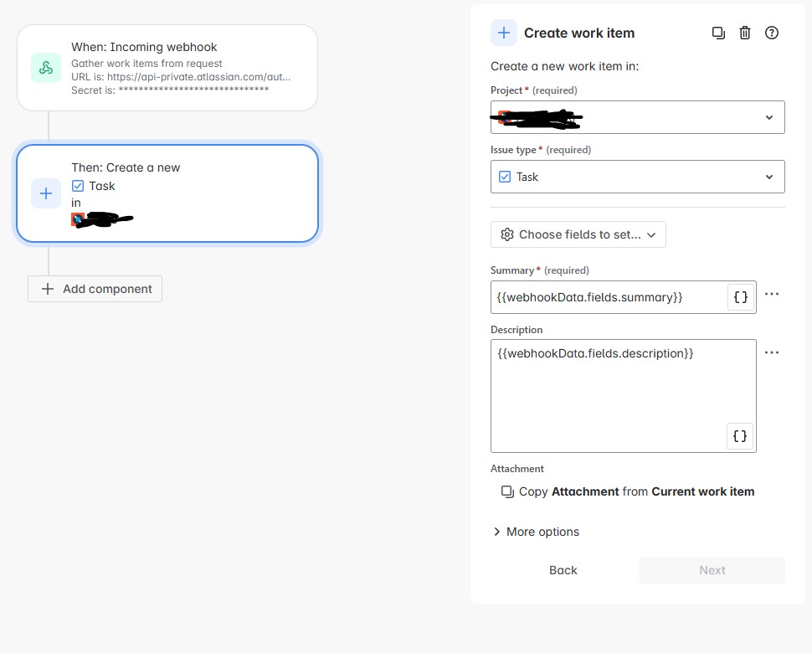This screenshot has width=812, height=653.
Task: Delete the Create work item component via trash icon
Action: tap(745, 33)
